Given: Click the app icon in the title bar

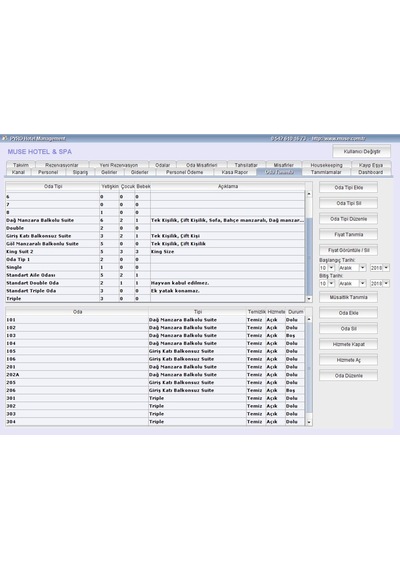Looking at the screenshot, I should click(4, 138).
